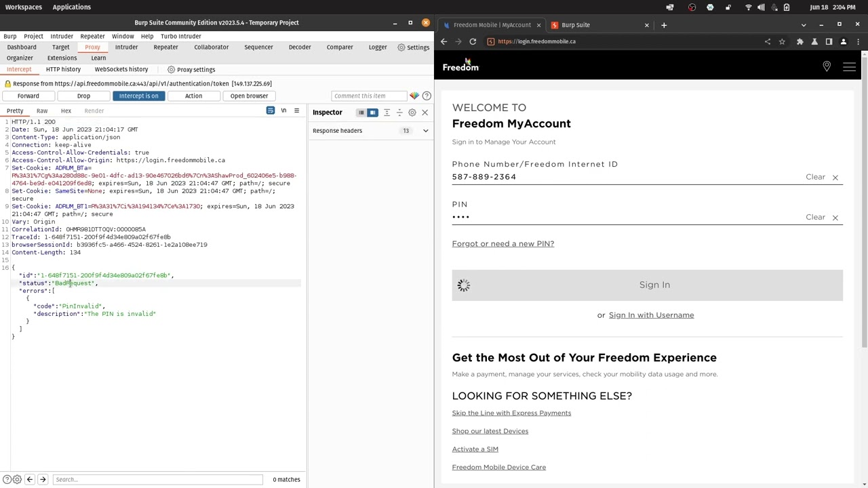Open browser extensions puzzle icon
868x488 pixels.
[x=800, y=41]
